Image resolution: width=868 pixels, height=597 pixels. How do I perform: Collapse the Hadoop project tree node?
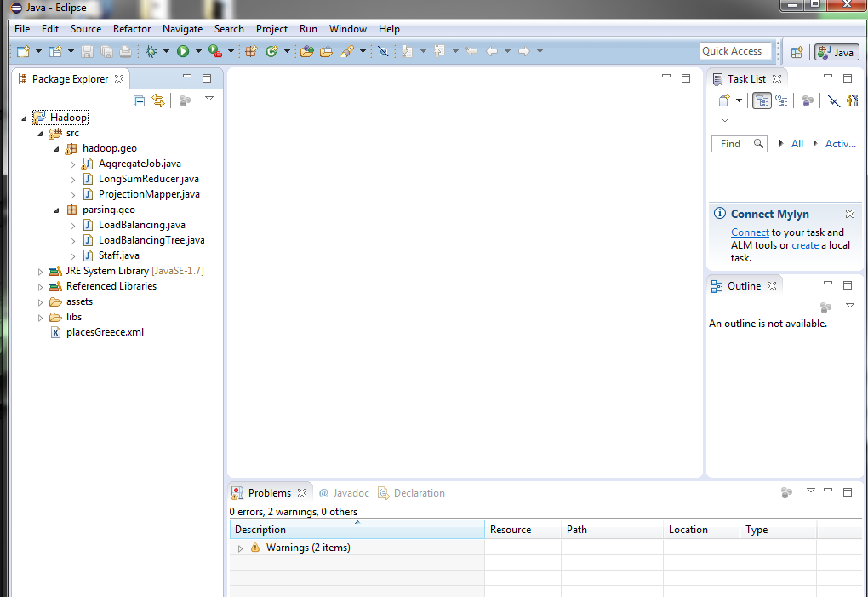(24, 118)
